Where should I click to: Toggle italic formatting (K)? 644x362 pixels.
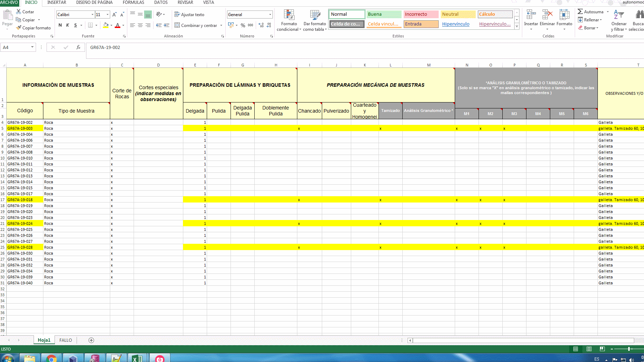coord(68,25)
